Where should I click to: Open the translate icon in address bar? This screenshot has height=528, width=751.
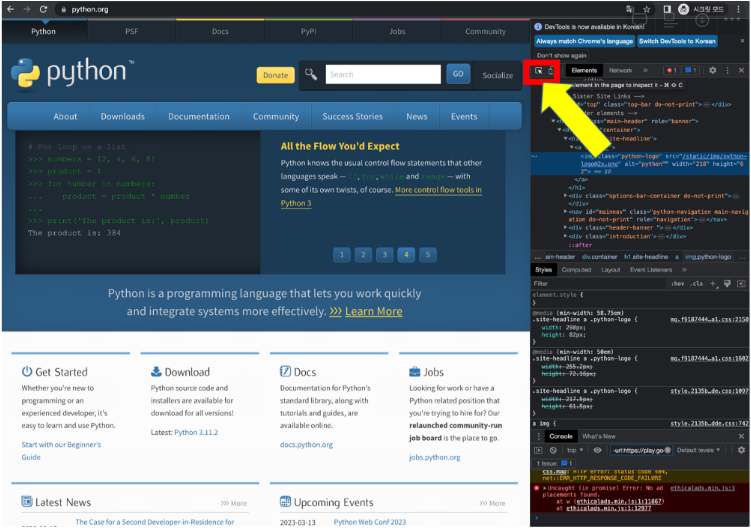pyautogui.click(x=630, y=9)
